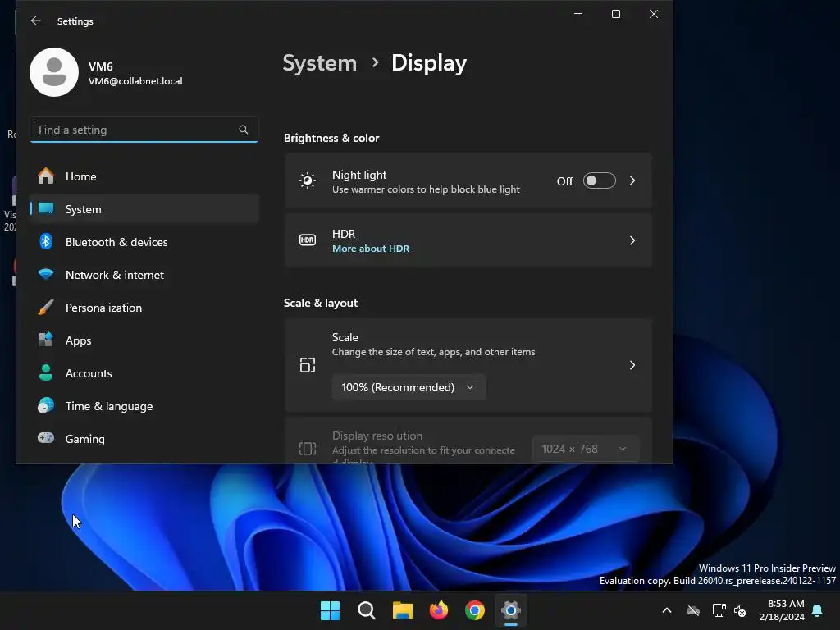840x630 pixels.
Task: Open Apps settings
Action: point(144,340)
